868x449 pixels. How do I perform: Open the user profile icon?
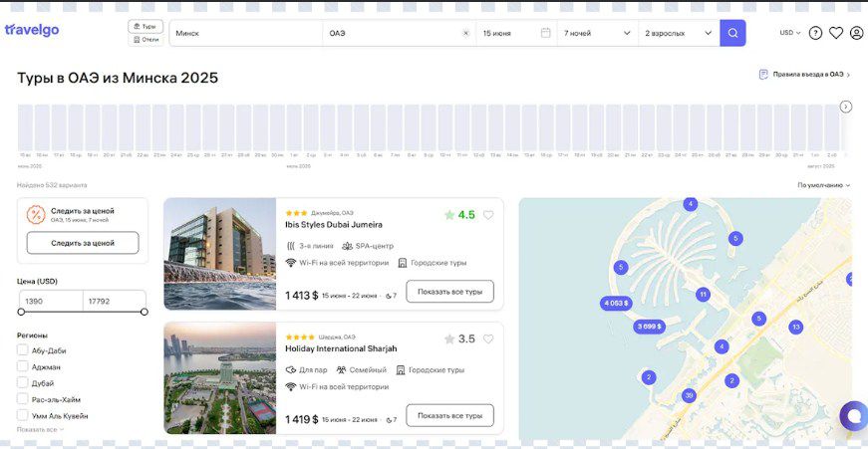[x=856, y=33]
